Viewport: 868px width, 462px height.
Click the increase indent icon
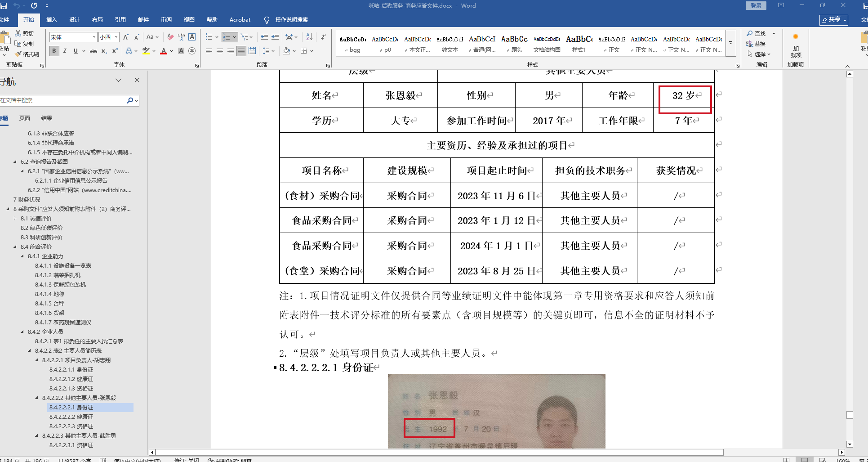(275, 37)
